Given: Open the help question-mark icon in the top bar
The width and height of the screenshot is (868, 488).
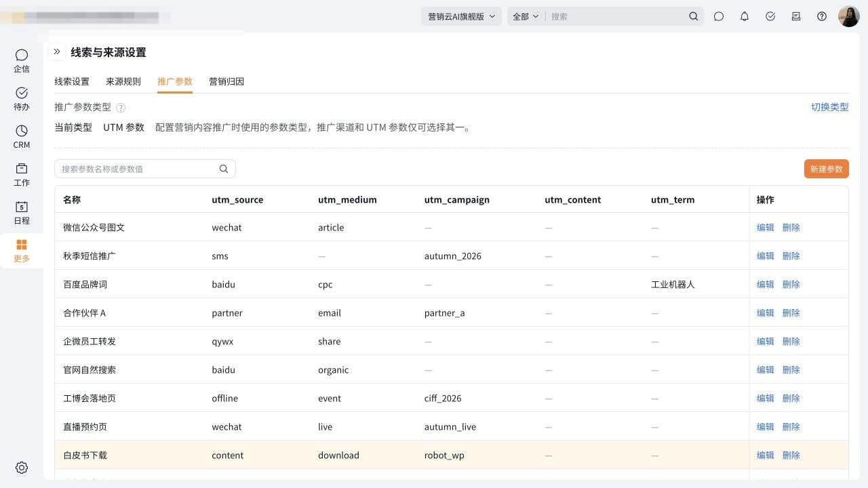Looking at the screenshot, I should click(822, 16).
